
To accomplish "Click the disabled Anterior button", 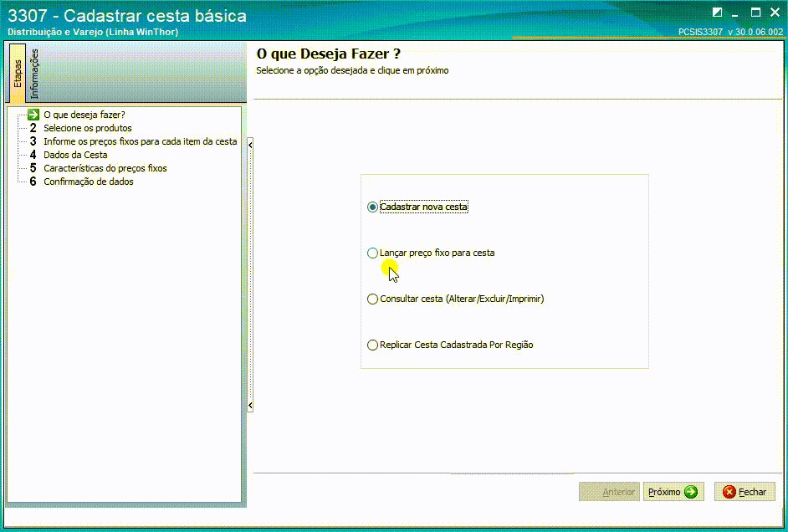I will click(x=610, y=493).
